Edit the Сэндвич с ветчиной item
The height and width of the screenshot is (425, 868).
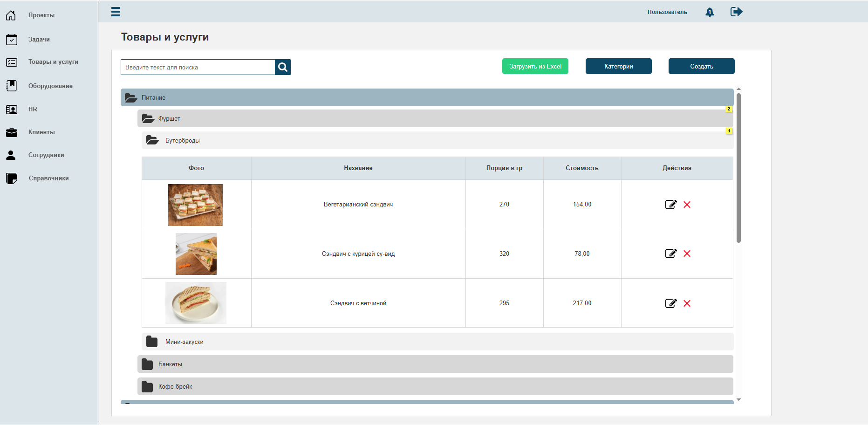pos(670,303)
